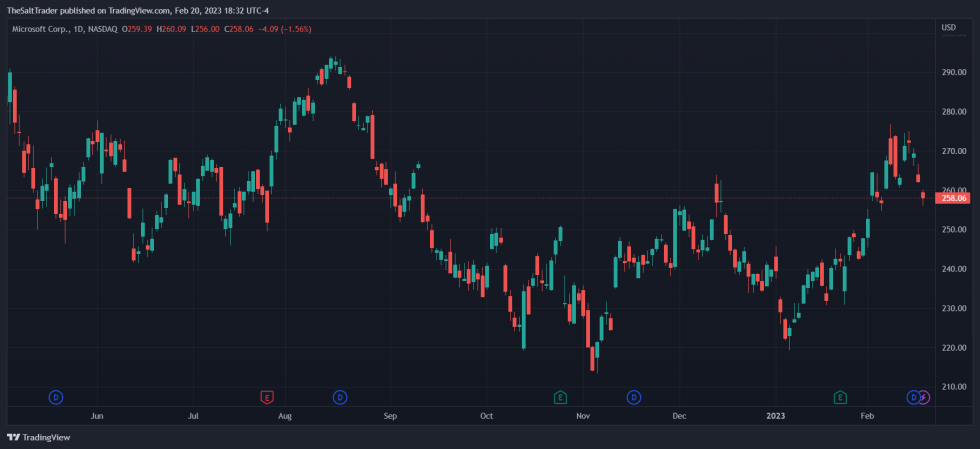Click the dividend marker before June
Screen dimensions: 980x449
56,397
